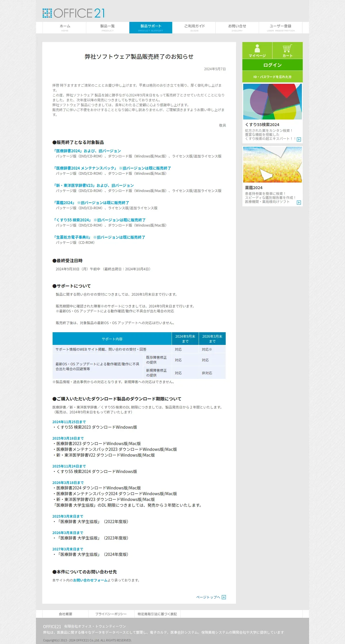The width and height of the screenshot is (345, 644).
Task: Click the OFFICE21 logo
Action: 74,13
